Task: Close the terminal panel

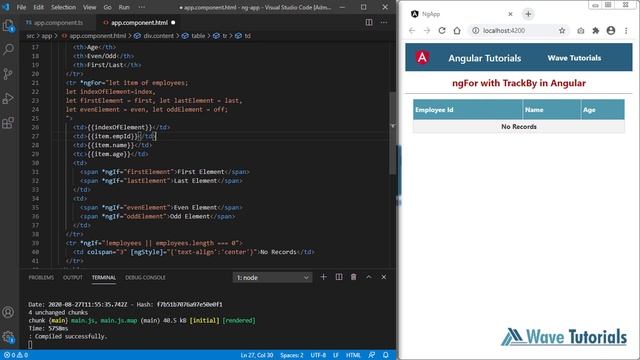Action: point(384,277)
